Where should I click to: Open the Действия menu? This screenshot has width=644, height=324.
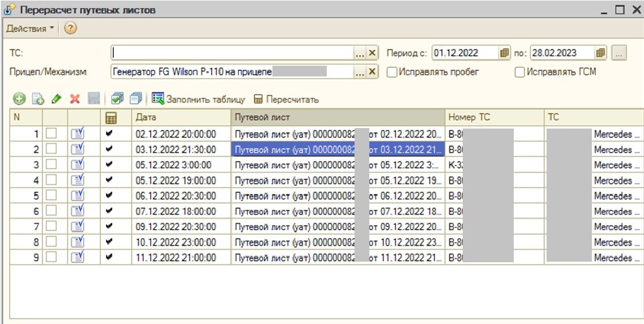point(29,29)
